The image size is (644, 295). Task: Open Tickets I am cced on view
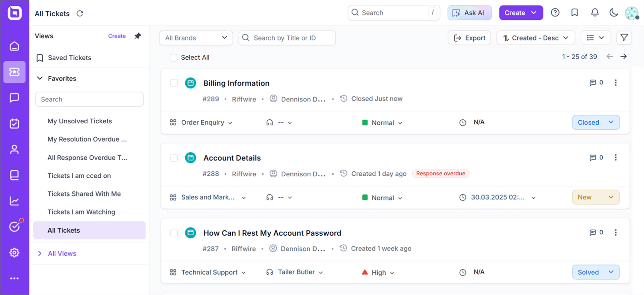click(x=79, y=176)
